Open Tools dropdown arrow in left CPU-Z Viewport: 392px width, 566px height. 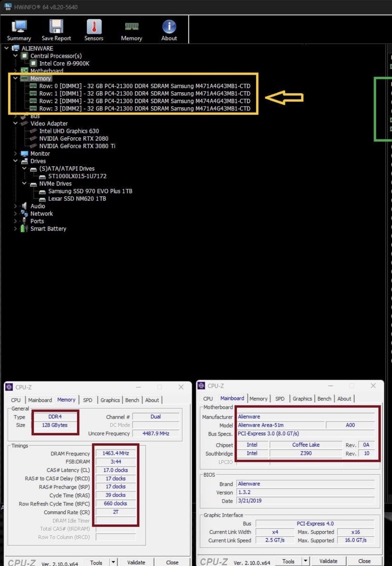coord(113,562)
